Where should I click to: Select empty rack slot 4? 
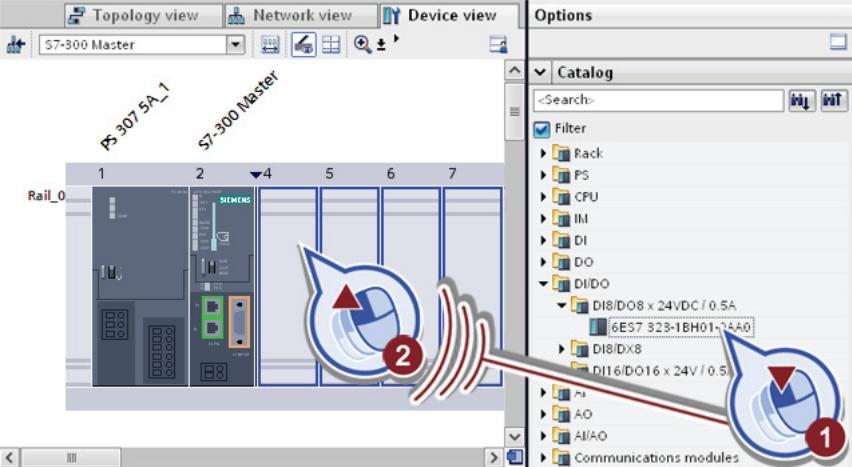[x=287, y=287]
